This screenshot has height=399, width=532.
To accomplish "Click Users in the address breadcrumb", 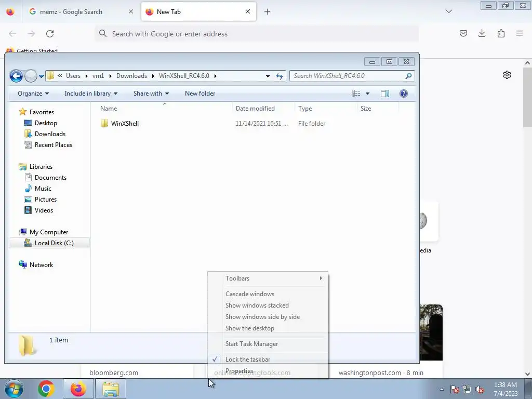I will point(73,76).
